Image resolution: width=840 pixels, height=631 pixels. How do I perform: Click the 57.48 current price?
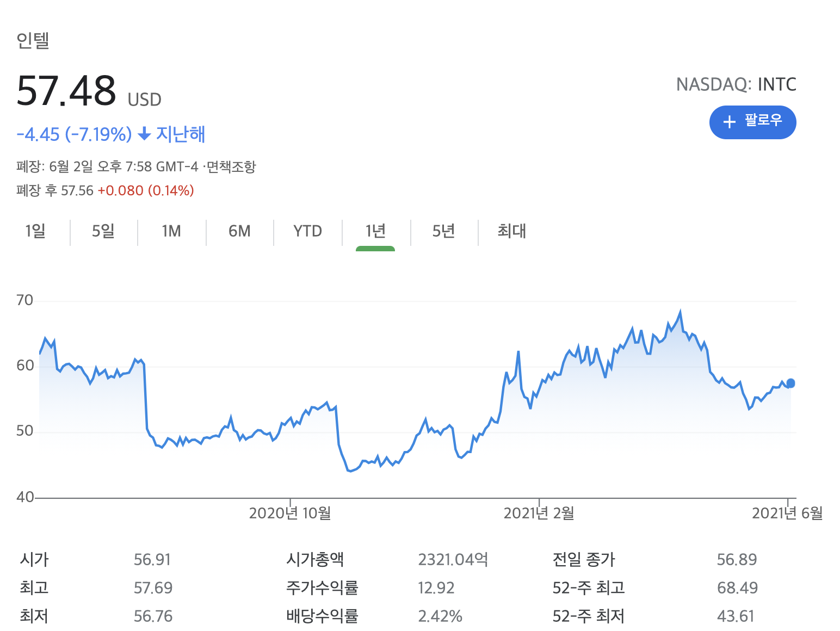[x=66, y=91]
